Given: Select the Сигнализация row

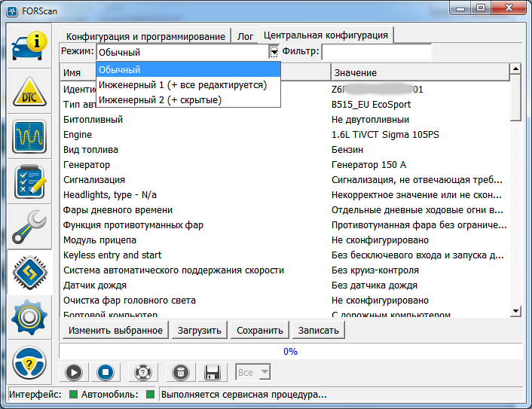Looking at the screenshot, I should pyautogui.click(x=285, y=180).
